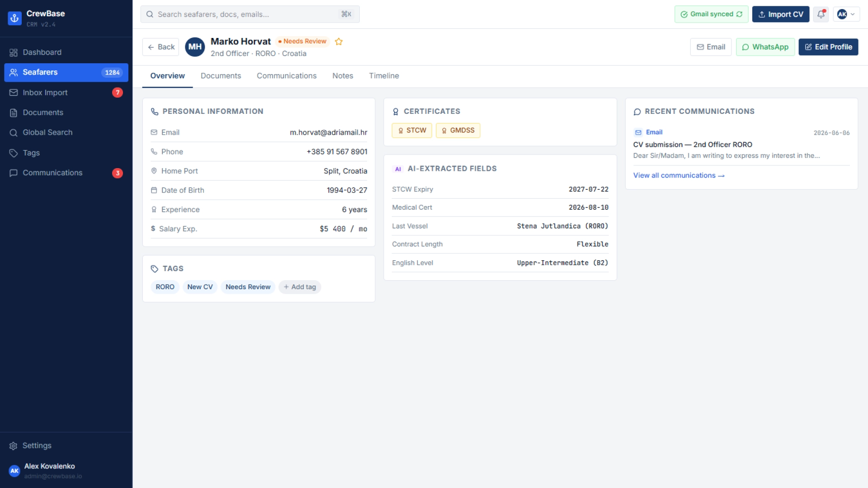Click the calendar icon for Date of Birth
The height and width of the screenshot is (488, 868).
(x=154, y=190)
